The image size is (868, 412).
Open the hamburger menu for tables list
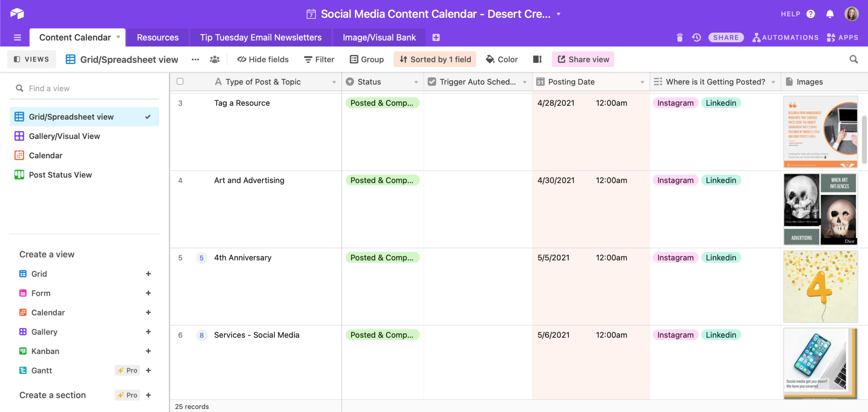pyautogui.click(x=17, y=37)
